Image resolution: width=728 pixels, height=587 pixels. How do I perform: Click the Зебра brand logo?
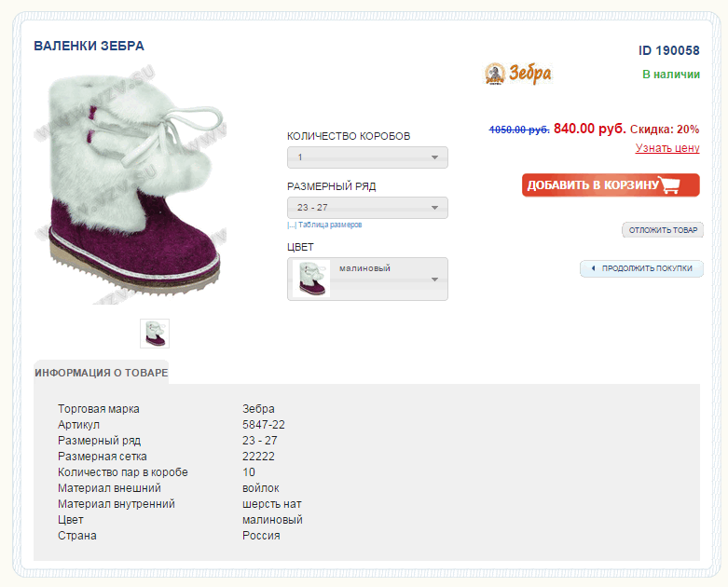(x=518, y=74)
